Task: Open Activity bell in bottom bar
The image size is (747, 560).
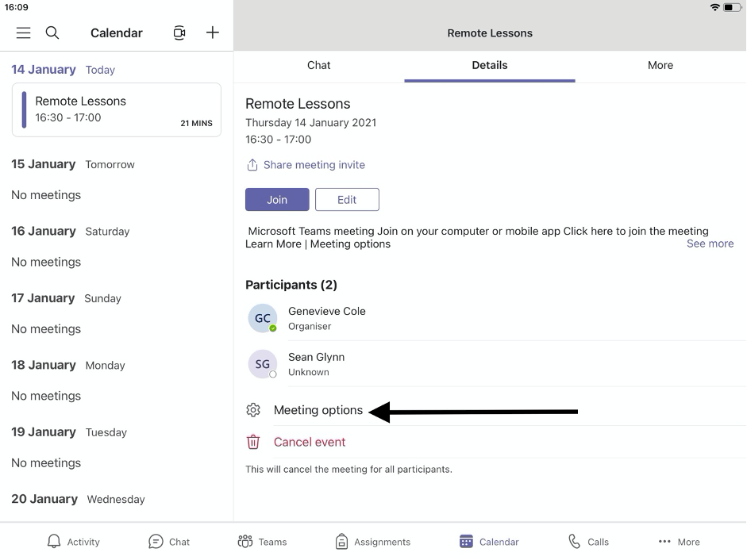Action: [73, 542]
